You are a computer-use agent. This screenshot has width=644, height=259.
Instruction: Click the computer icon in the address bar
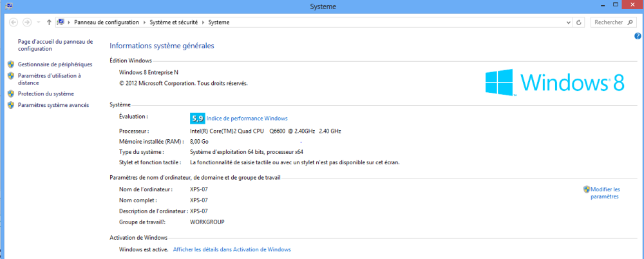click(61, 22)
